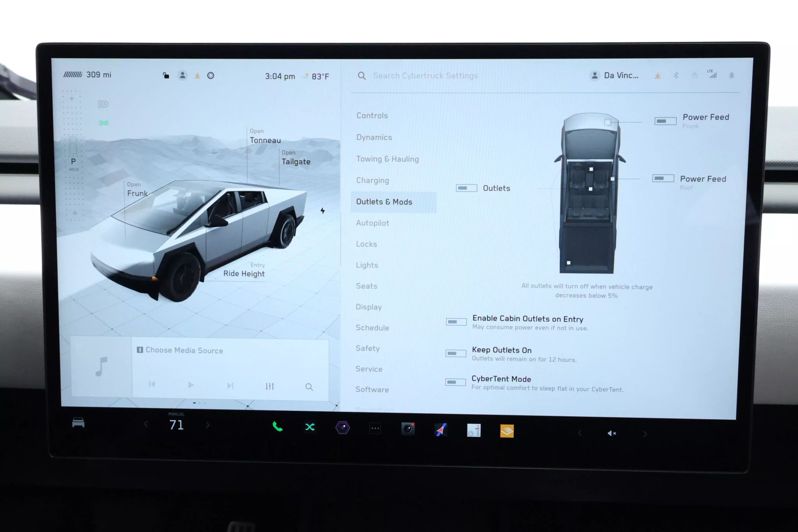The height and width of the screenshot is (532, 798).
Task: Go to Lights settings
Action: 367,265
